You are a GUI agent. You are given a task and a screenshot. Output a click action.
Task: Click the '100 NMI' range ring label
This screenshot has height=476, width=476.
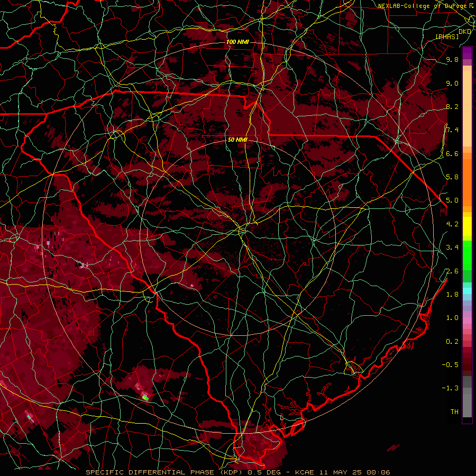point(237,42)
